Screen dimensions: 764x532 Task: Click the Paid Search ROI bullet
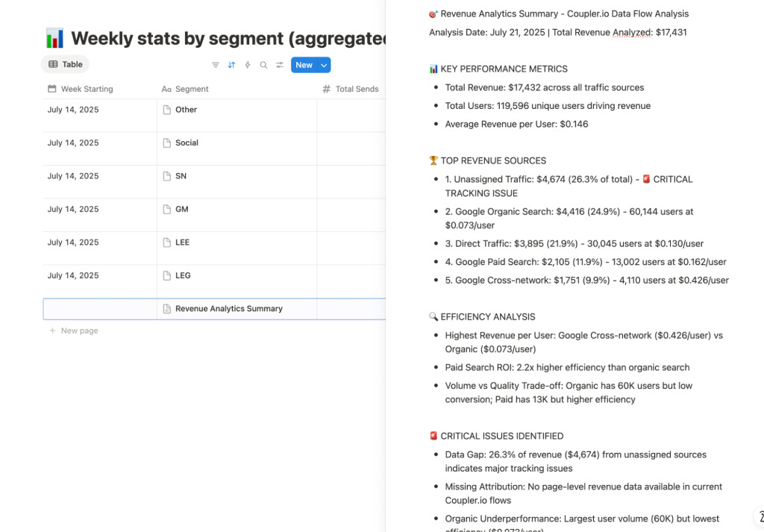(x=567, y=367)
